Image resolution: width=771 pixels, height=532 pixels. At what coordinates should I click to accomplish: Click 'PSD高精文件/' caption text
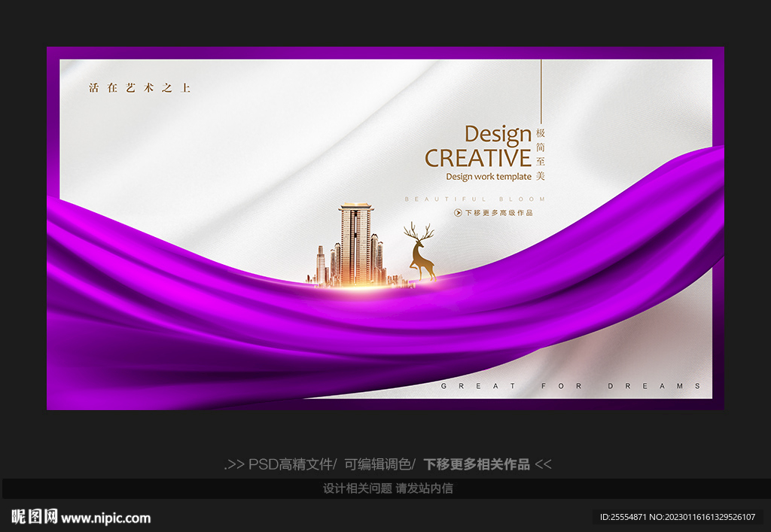(x=293, y=464)
